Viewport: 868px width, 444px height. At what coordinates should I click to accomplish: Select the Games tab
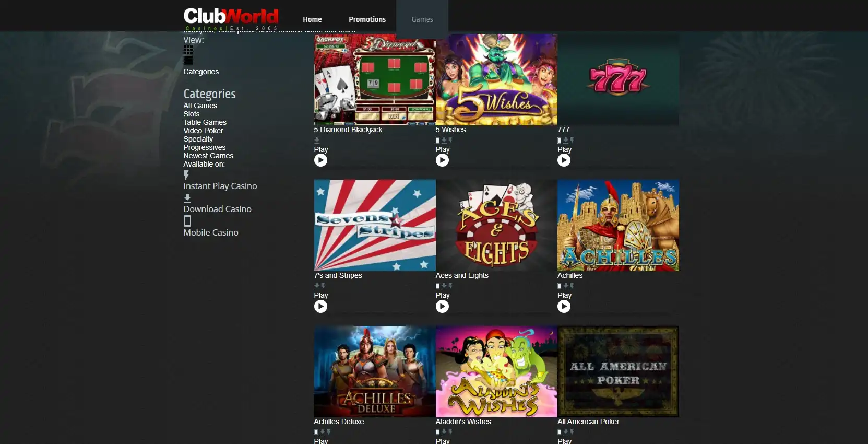click(x=422, y=19)
